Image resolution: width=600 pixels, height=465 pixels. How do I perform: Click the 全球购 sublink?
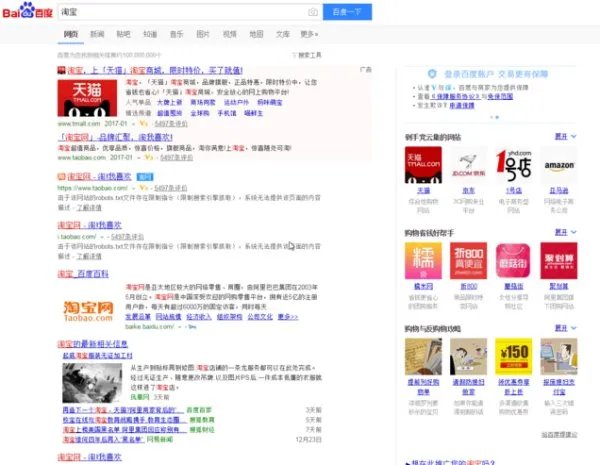[200, 113]
